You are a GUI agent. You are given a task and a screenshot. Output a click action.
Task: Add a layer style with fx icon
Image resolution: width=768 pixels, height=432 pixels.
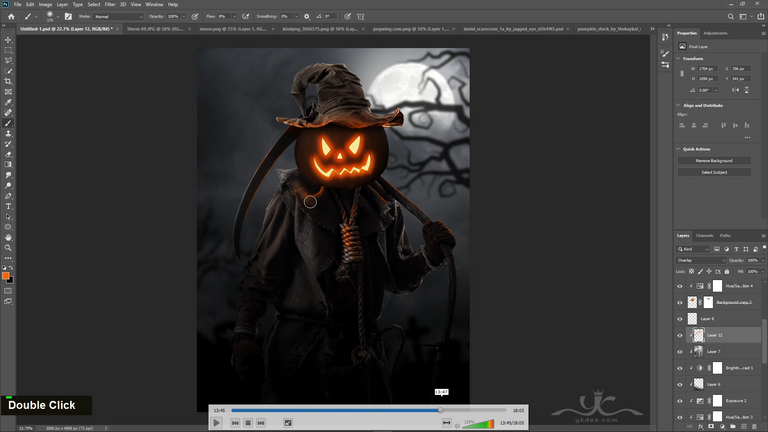coord(700,427)
